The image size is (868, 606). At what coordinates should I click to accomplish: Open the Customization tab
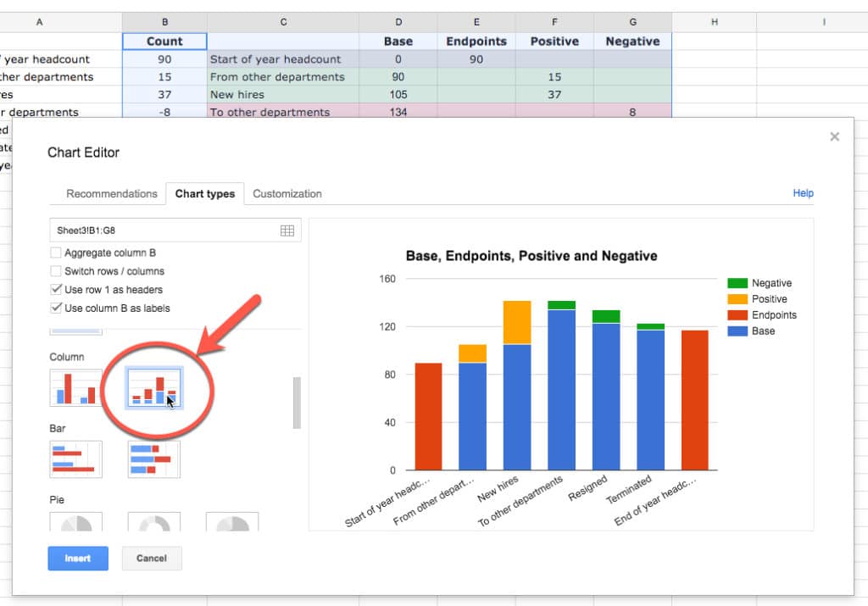[x=287, y=193]
